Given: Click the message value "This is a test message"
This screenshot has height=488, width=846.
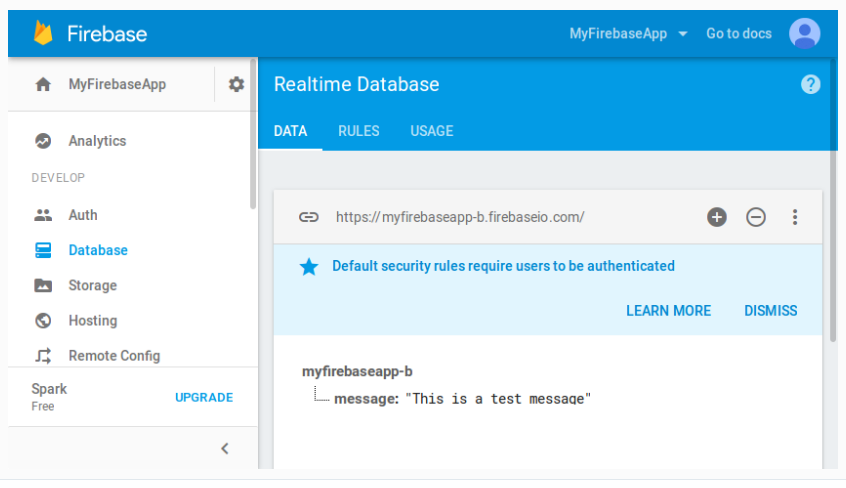Looking at the screenshot, I should 498,399.
